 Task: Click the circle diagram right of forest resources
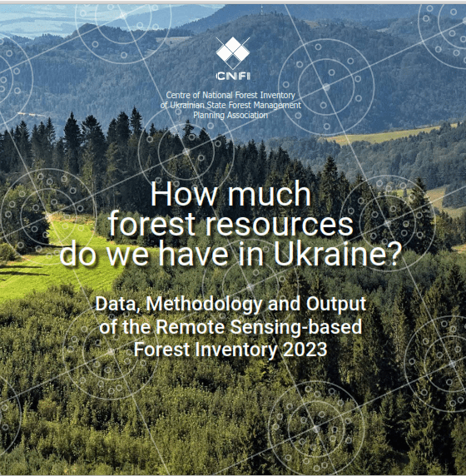(388, 223)
